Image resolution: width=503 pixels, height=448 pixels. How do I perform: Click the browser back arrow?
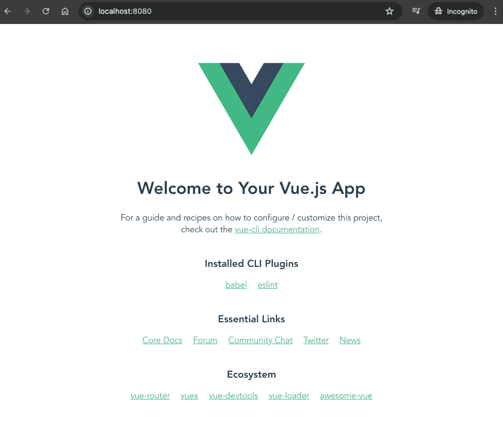coord(7,11)
